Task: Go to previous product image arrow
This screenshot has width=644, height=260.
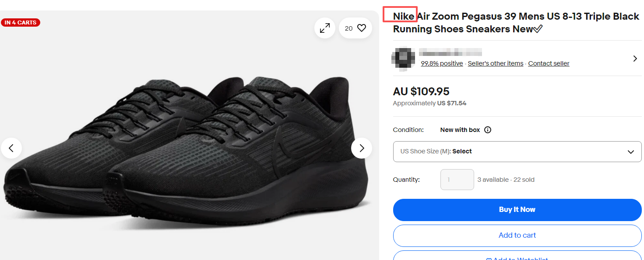Action: [11, 148]
